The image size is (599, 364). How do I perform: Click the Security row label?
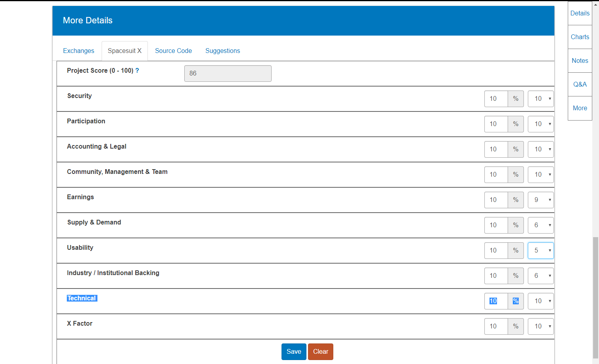click(x=79, y=96)
